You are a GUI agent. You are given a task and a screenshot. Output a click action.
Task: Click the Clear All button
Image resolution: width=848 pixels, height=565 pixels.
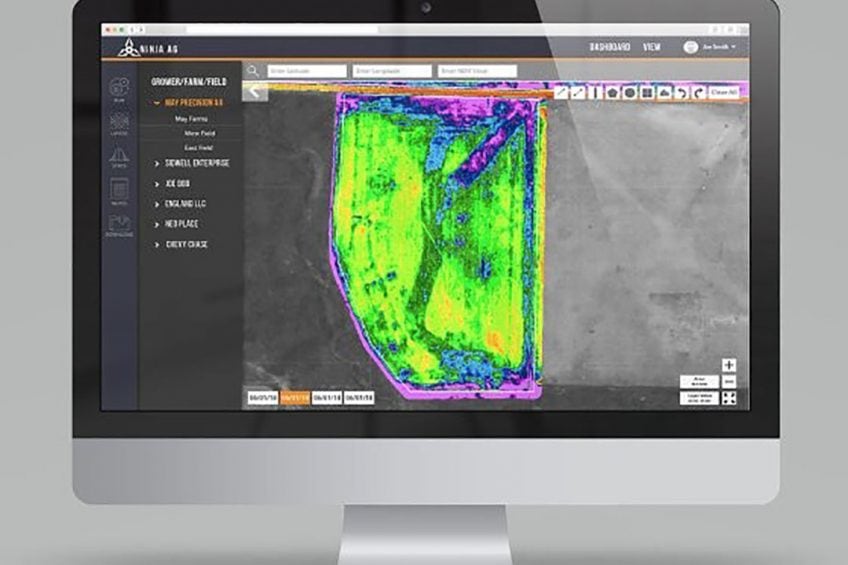click(x=724, y=92)
